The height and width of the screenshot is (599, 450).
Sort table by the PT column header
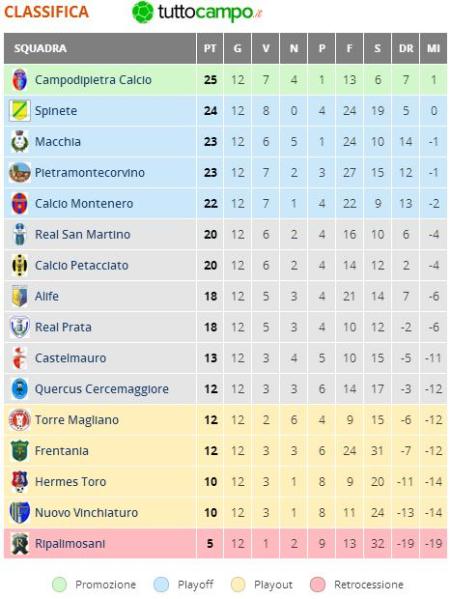[210, 49]
